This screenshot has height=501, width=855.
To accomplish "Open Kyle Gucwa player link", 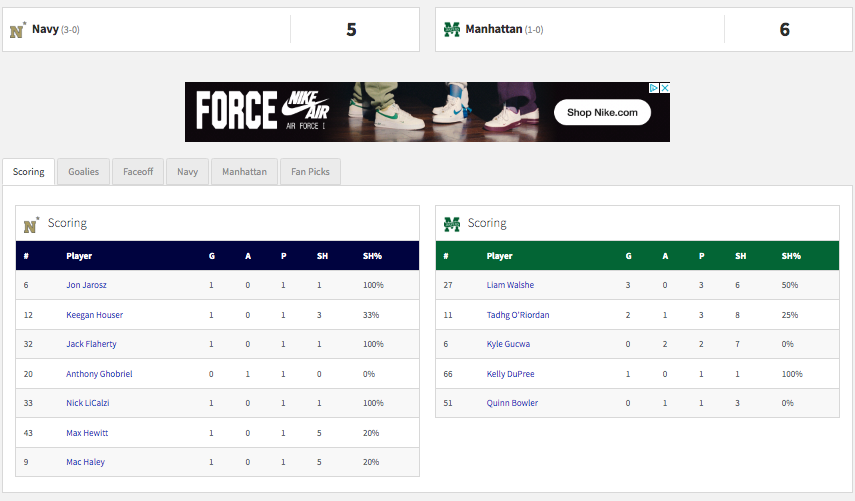I will (508, 344).
